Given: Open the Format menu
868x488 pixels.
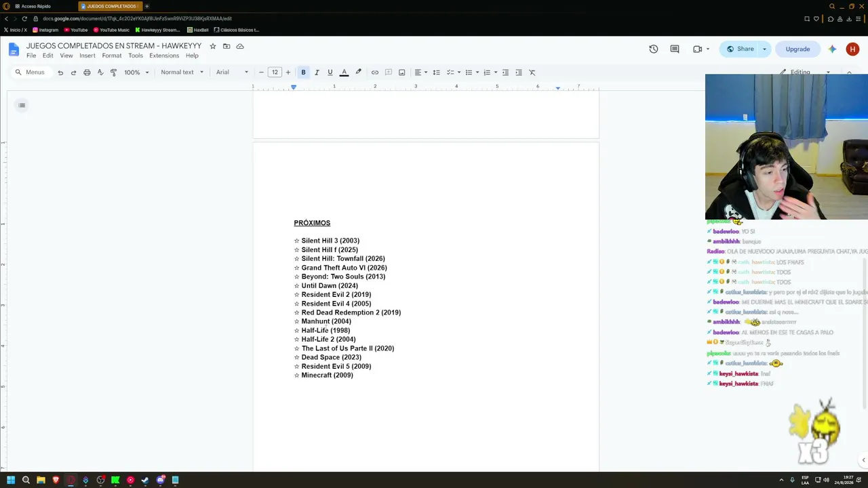Looking at the screenshot, I should click(112, 56).
